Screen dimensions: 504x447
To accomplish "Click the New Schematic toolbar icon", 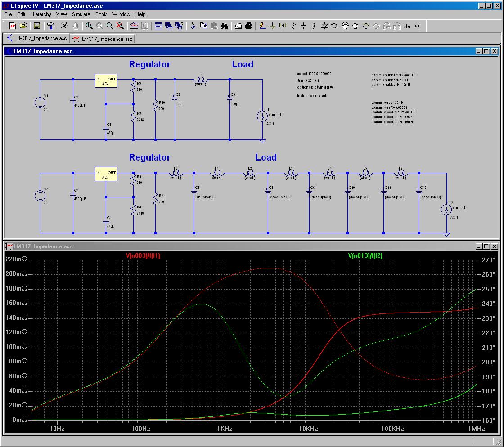I will [13, 26].
